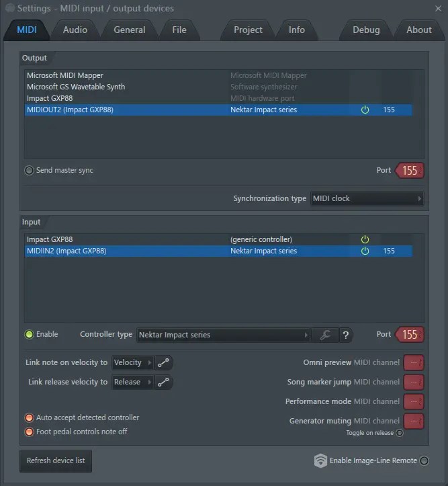Screen dimensions: 448x486
Task: Click the settings window icon in title bar
Action: pos(10,8)
